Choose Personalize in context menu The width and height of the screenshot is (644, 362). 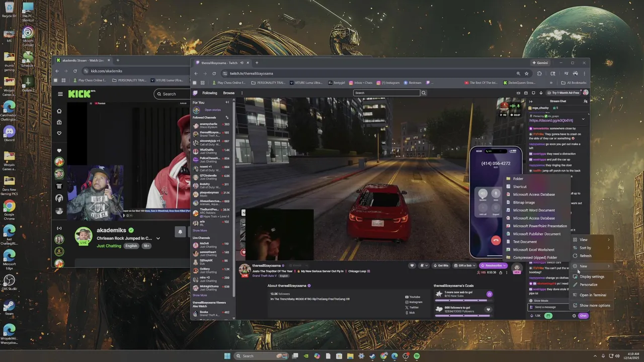(x=592, y=285)
